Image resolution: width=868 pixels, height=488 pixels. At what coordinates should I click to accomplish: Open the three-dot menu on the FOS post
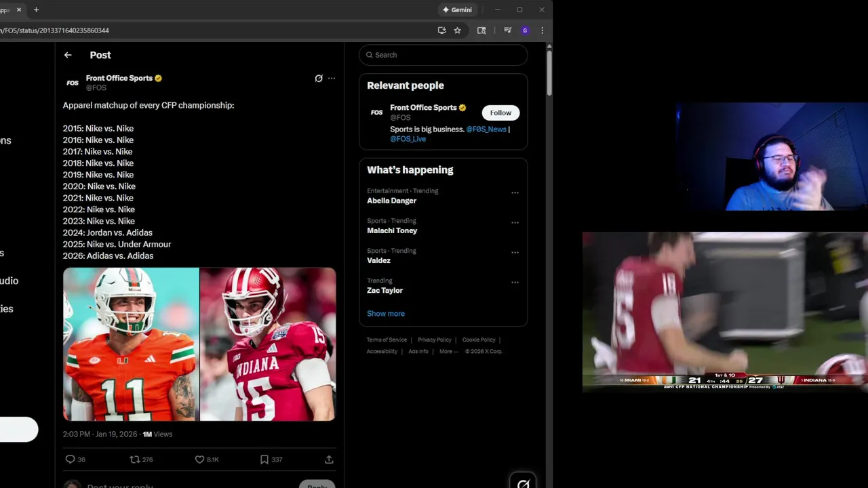tap(332, 79)
